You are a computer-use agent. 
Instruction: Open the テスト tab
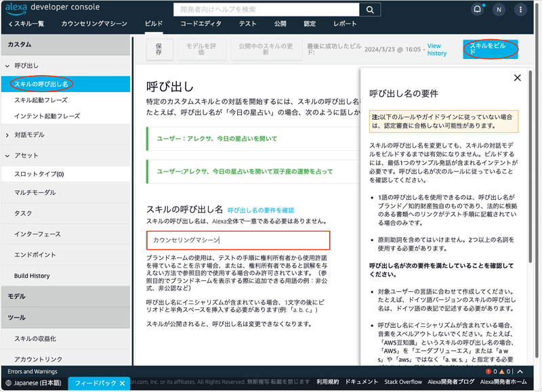pyautogui.click(x=247, y=24)
